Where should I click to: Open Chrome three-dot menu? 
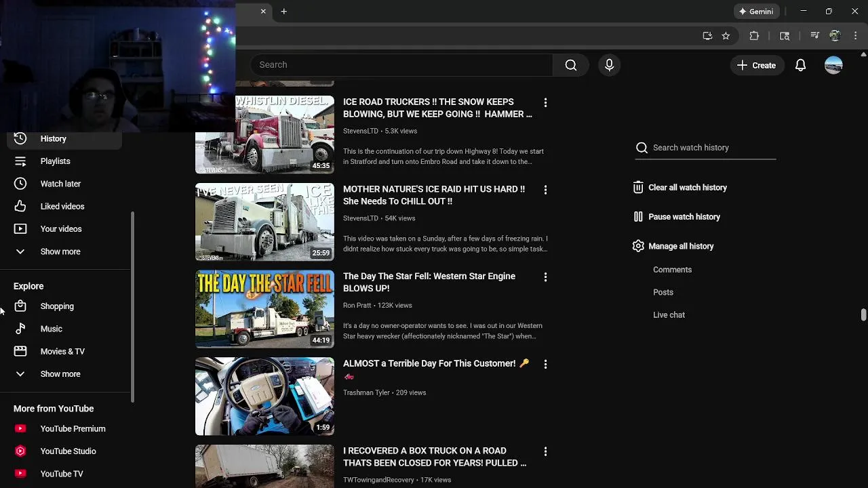855,36
